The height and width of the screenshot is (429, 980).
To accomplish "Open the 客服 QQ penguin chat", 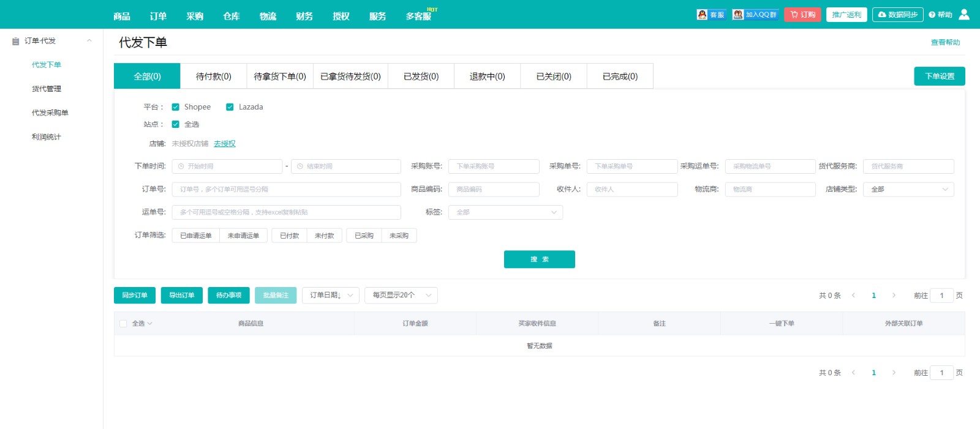I will coord(710,15).
